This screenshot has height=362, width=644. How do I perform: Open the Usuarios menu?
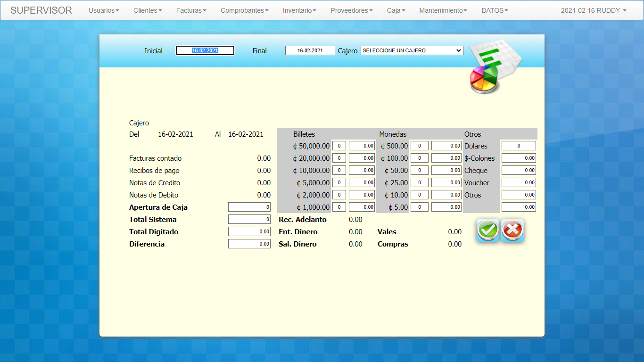(104, 10)
